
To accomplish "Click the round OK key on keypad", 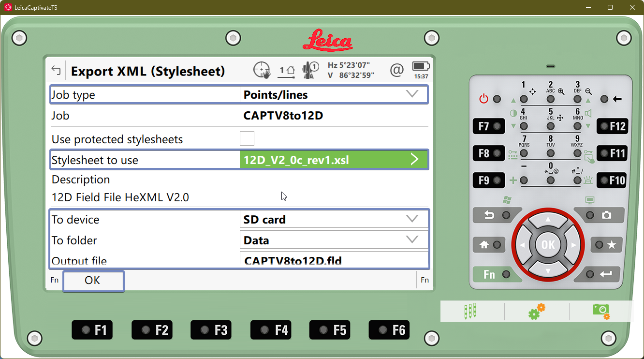I will coord(548,245).
